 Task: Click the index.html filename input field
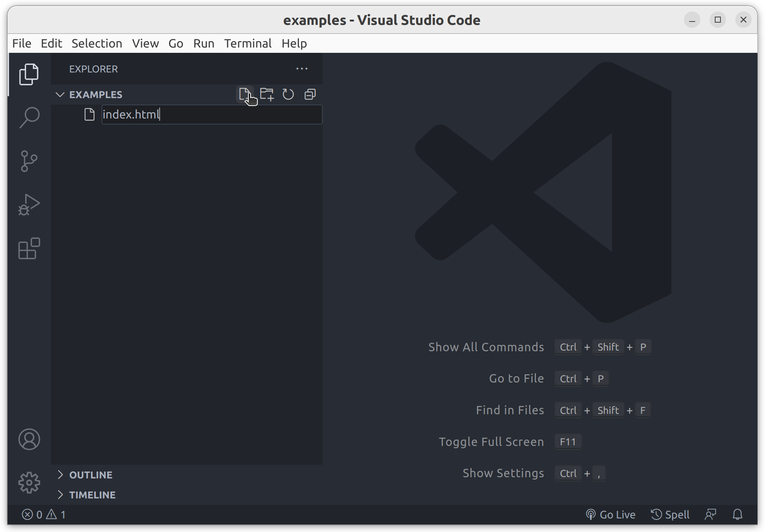click(x=212, y=114)
